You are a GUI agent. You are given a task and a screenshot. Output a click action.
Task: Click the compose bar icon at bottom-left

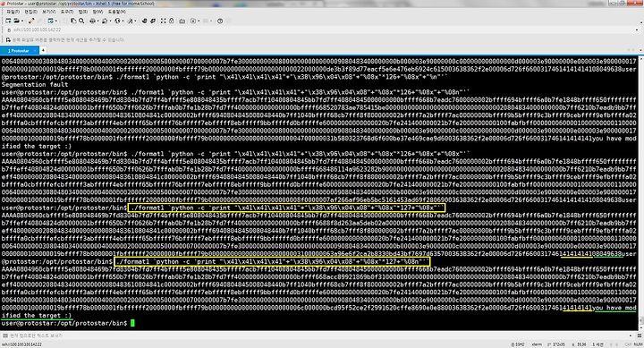click(5, 335)
